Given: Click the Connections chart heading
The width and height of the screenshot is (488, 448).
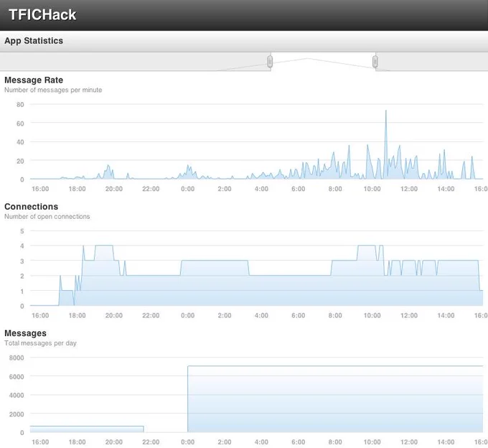Looking at the screenshot, I should click(x=31, y=207).
